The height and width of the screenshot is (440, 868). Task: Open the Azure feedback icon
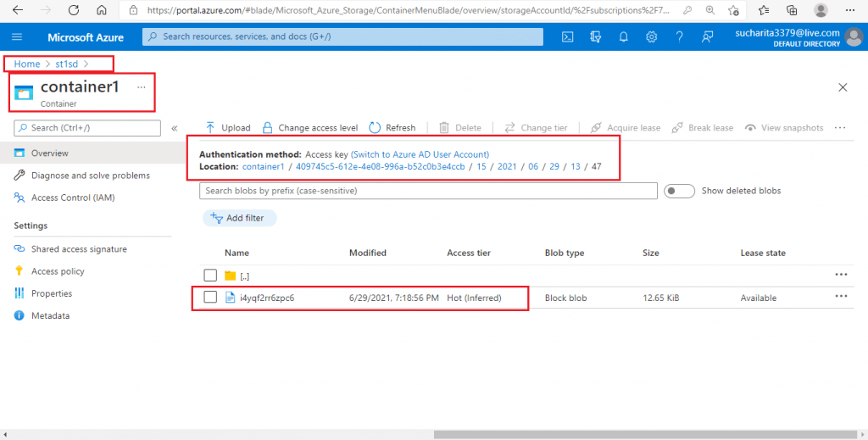(x=708, y=37)
